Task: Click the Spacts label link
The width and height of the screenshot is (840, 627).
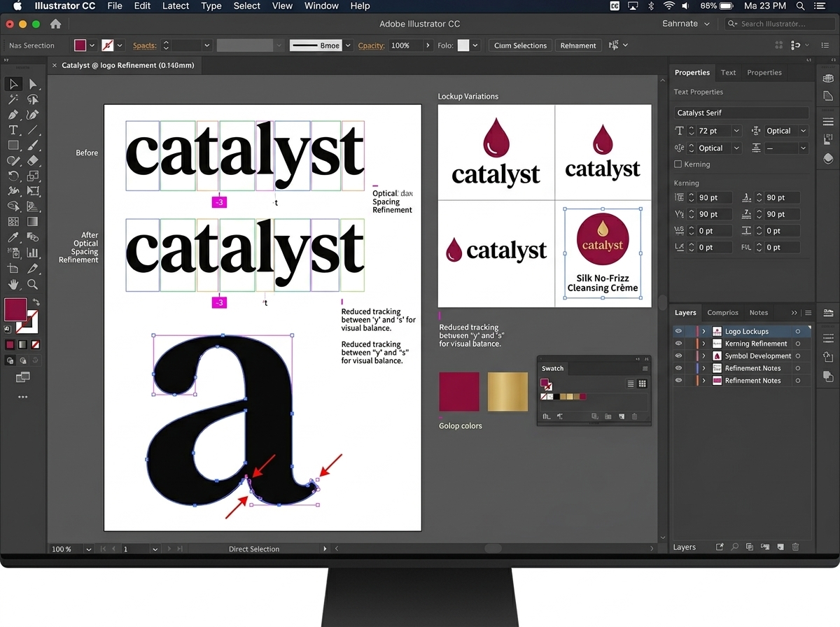Action: pyautogui.click(x=144, y=45)
